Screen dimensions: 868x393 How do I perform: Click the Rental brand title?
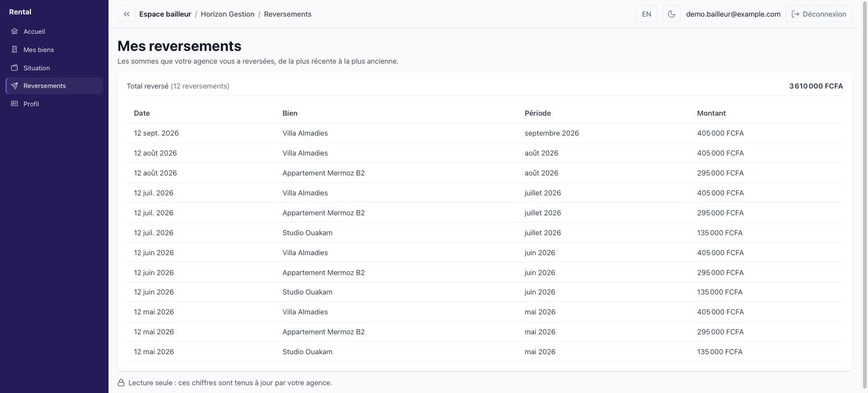pos(20,12)
